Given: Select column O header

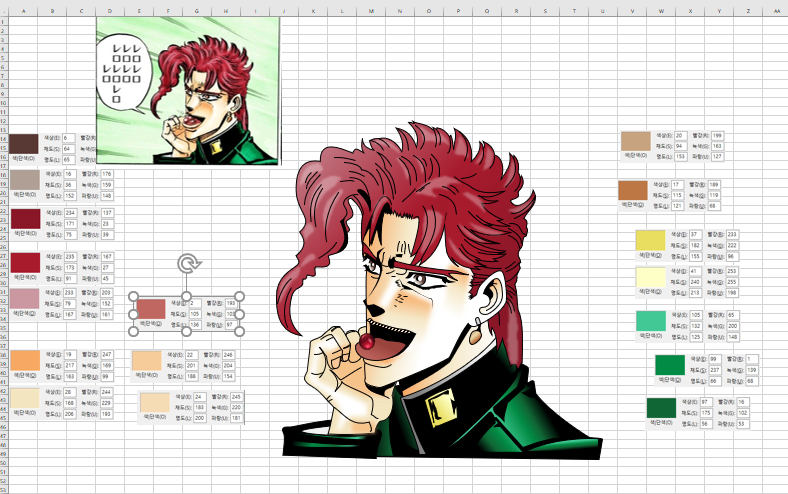Looking at the screenshot, I should [429, 11].
